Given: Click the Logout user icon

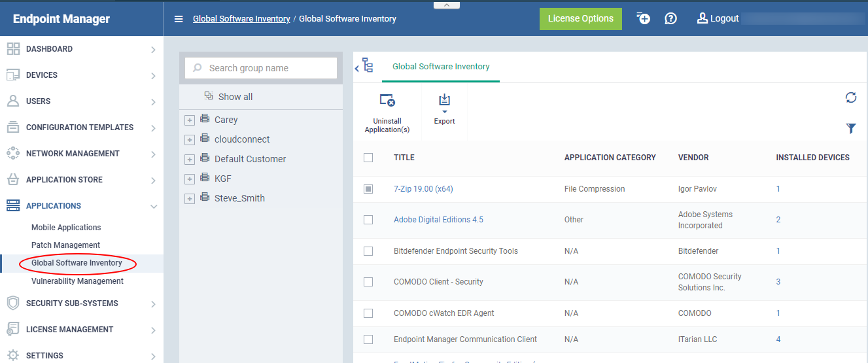Looking at the screenshot, I should point(703,18).
